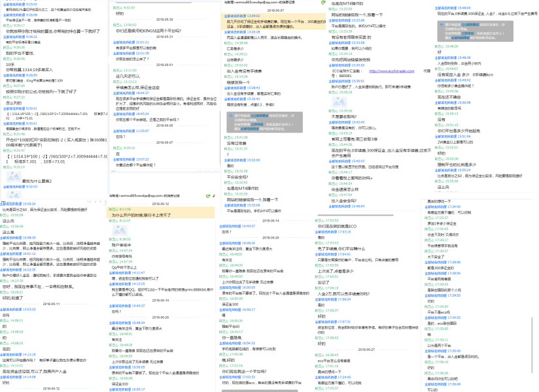The width and height of the screenshot is (539, 392).
Task: Click the dropdown arrow beside the green header icon
Action: coord(215,194)
